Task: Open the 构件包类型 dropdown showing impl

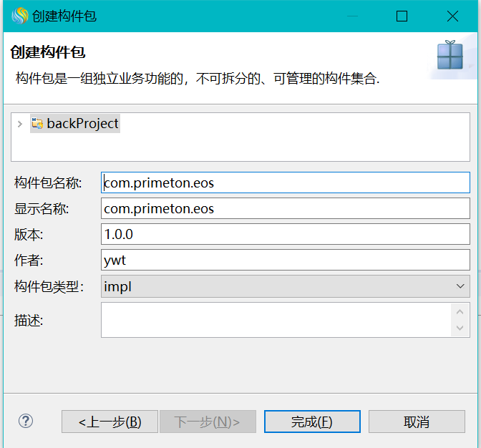Action: tap(285, 287)
